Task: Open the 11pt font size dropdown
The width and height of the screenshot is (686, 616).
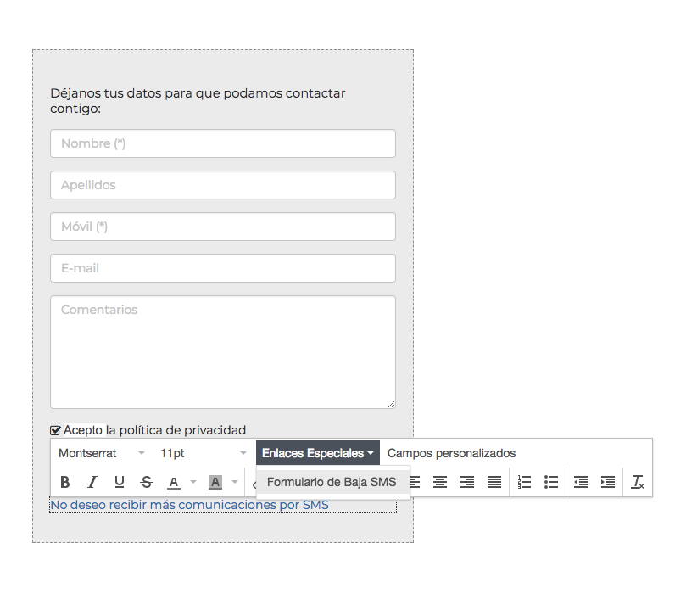Action: click(x=203, y=453)
